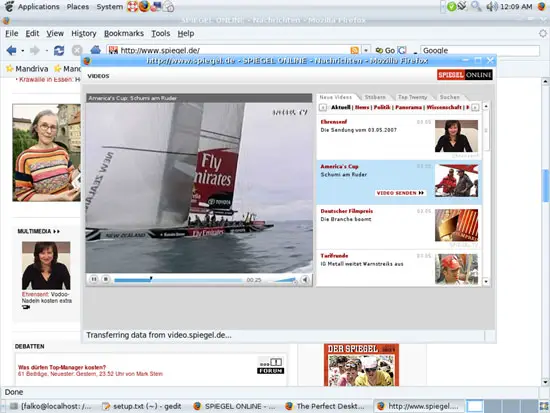Seek within the video progress bar
Image resolution: width=550 pixels, height=413 pixels.
[178, 280]
